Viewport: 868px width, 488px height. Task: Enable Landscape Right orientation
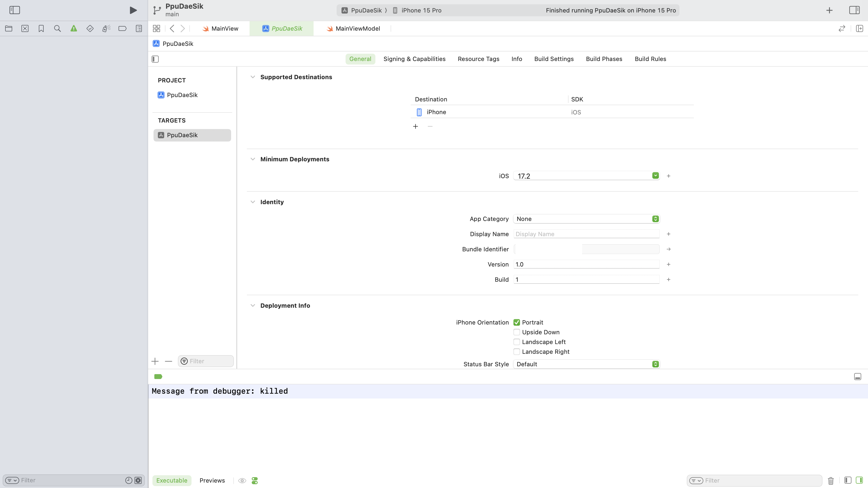click(516, 352)
